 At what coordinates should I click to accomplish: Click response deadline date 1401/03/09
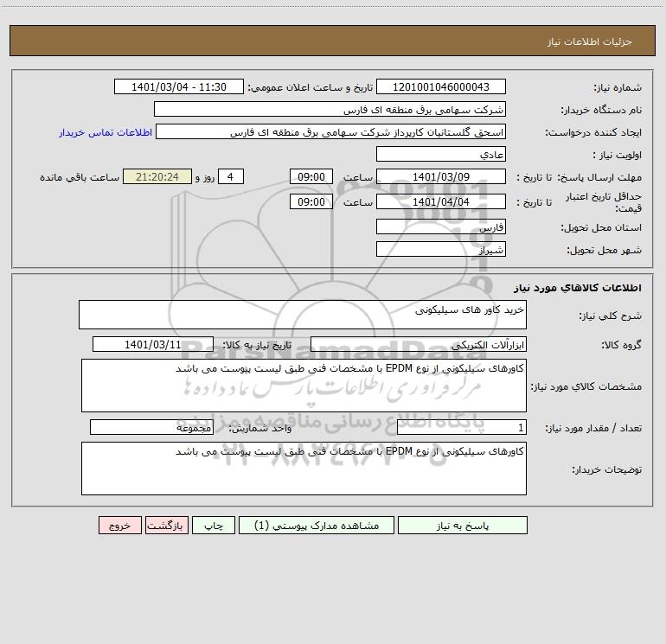coord(441,176)
